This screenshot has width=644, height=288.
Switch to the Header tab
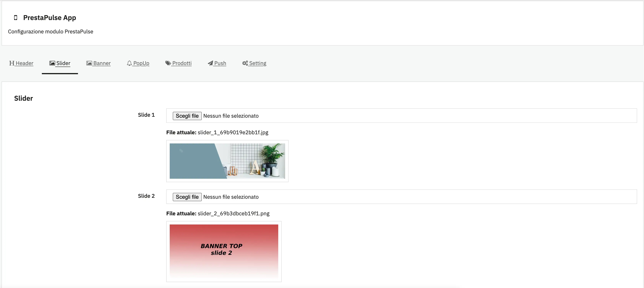point(24,63)
